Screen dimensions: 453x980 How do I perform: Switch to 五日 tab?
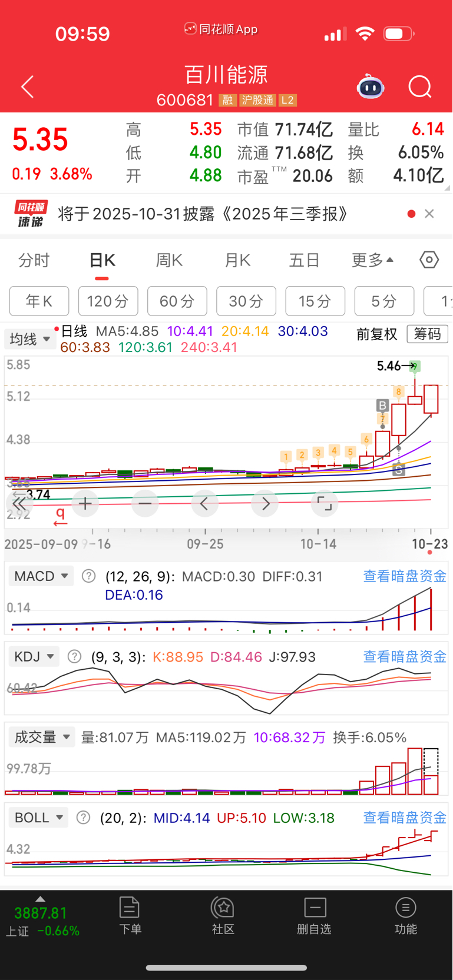(304, 260)
